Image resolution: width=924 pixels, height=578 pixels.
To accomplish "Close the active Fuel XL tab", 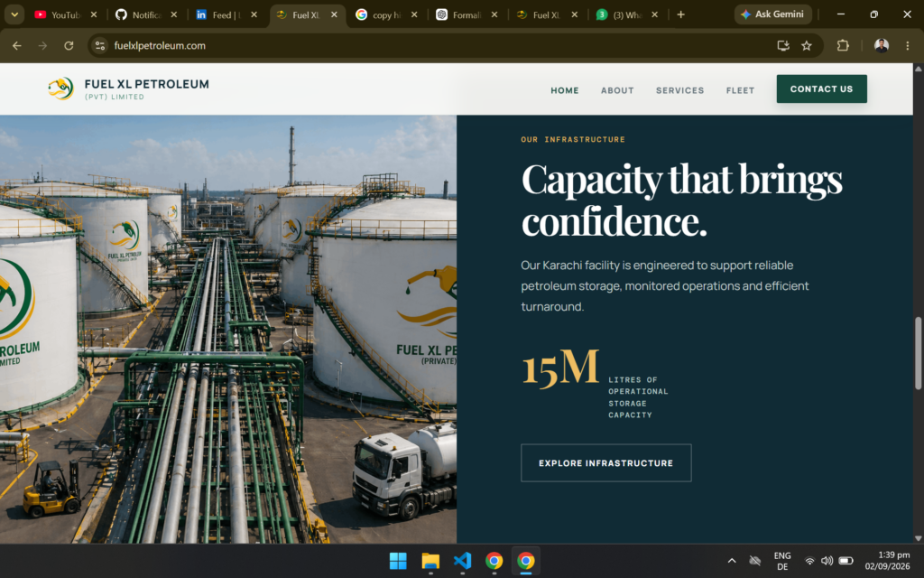I will click(334, 14).
